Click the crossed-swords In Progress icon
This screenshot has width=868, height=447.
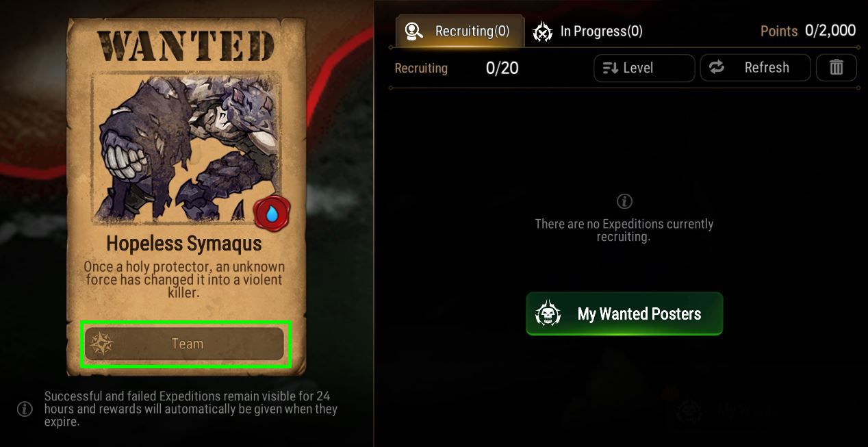pos(543,31)
